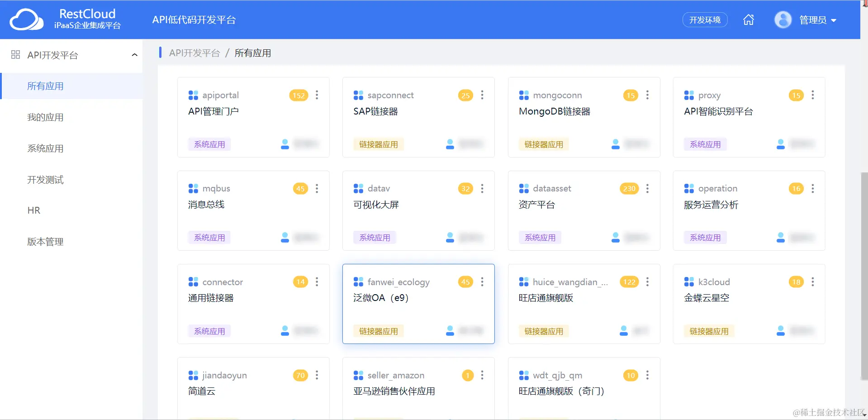Image resolution: width=868 pixels, height=420 pixels.
Task: Click the datav app icon
Action: [358, 188]
